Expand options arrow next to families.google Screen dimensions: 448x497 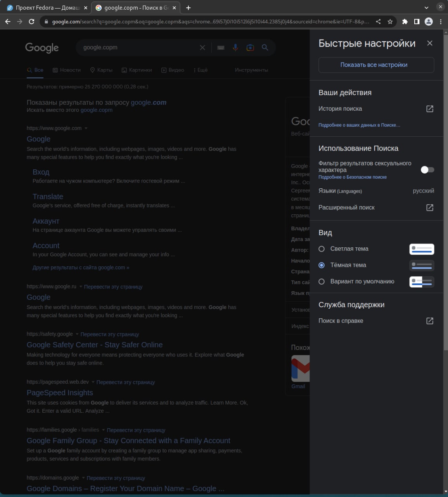[103, 430]
